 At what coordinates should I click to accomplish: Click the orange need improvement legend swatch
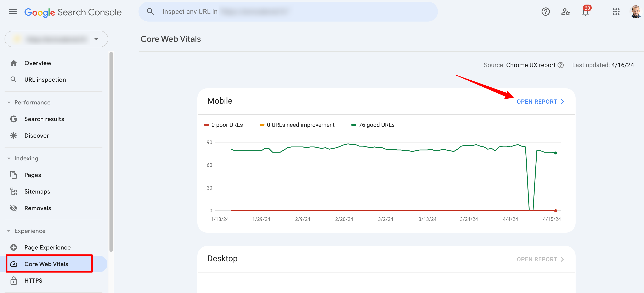tap(262, 125)
